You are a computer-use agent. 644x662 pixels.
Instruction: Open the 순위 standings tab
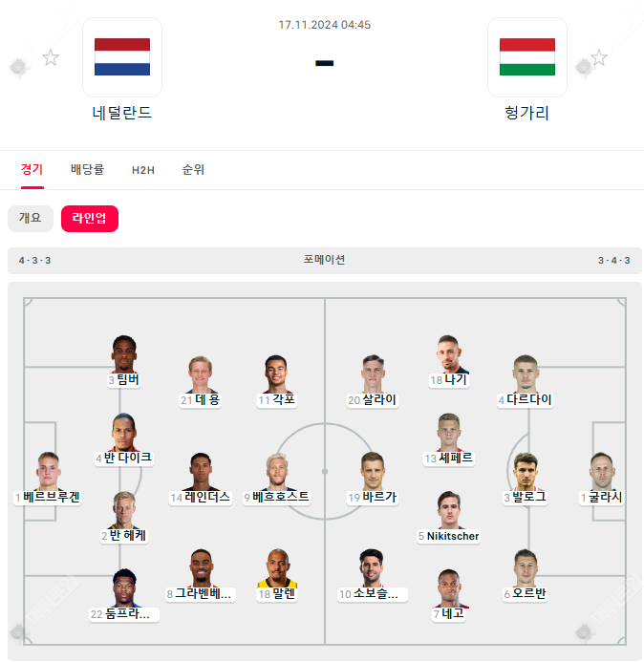click(193, 170)
